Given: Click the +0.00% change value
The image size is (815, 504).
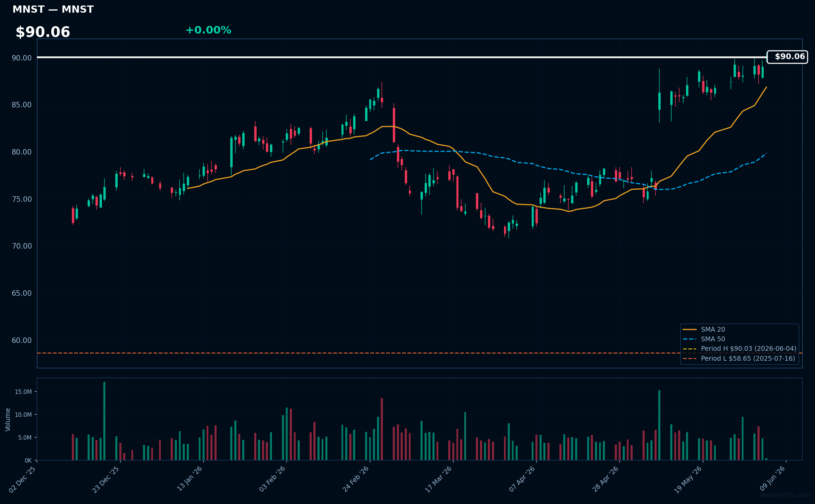Looking at the screenshot, I should (x=208, y=30).
